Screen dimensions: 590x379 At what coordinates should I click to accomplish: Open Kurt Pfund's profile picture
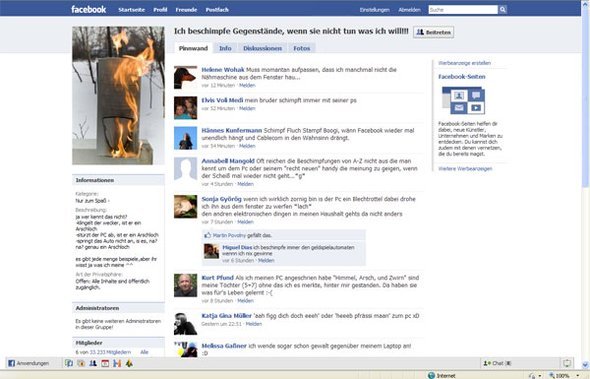click(186, 285)
